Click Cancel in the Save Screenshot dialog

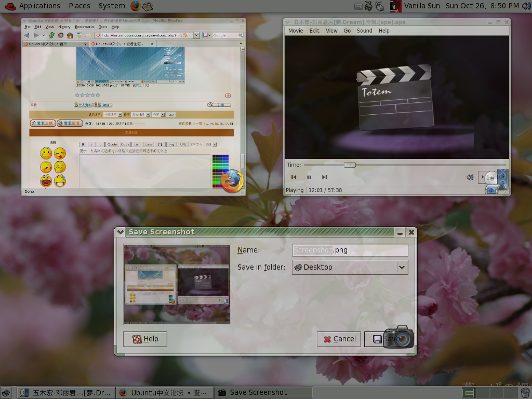[x=339, y=339]
